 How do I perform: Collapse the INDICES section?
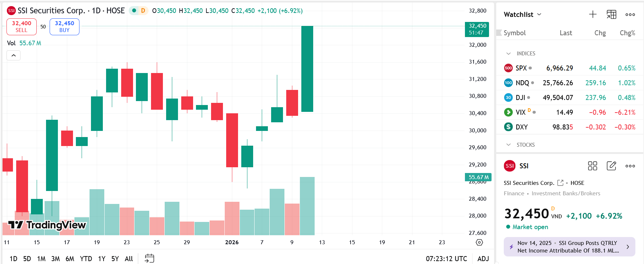tap(508, 53)
